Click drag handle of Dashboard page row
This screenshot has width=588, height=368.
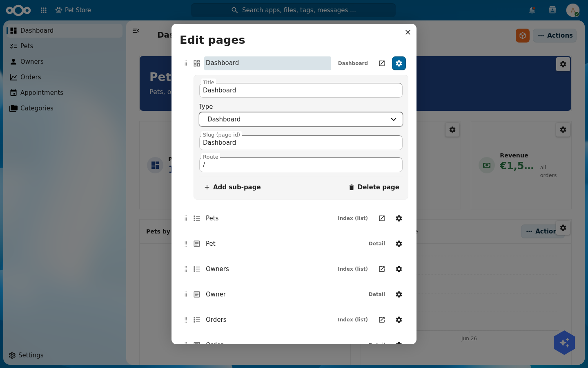pos(186,63)
